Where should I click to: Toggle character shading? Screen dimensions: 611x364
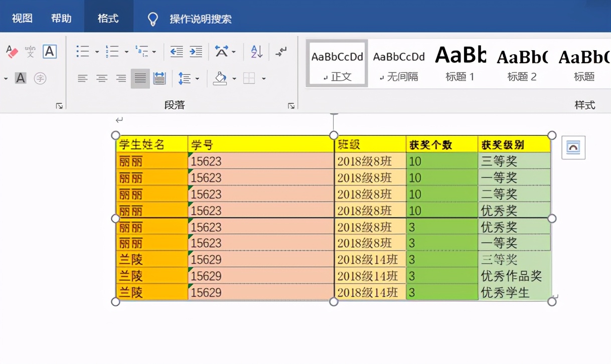coord(21,78)
